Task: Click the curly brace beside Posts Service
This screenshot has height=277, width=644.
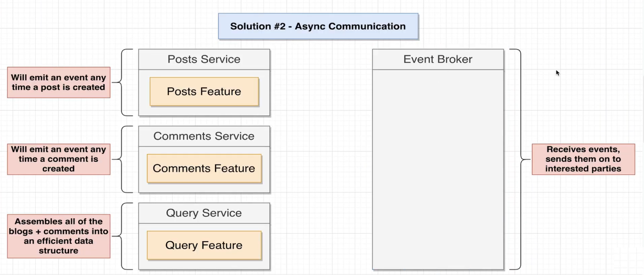Action: 122,82
